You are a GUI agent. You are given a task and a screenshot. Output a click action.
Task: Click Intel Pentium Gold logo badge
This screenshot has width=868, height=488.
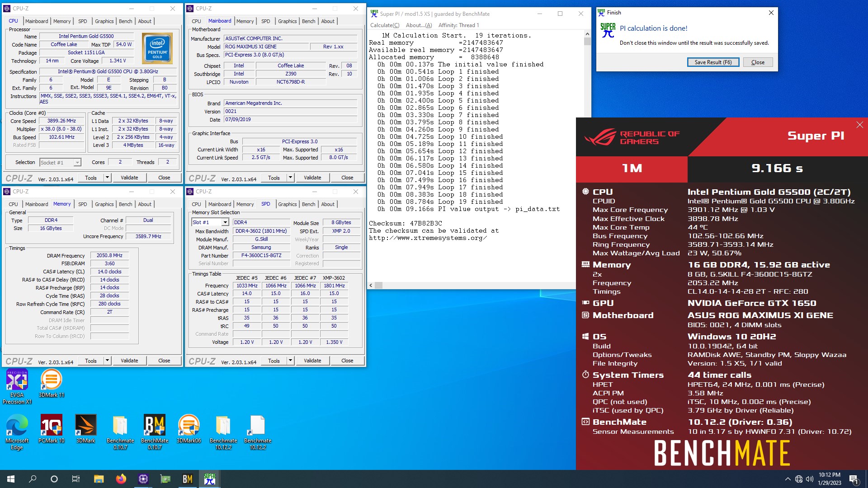[x=157, y=48]
